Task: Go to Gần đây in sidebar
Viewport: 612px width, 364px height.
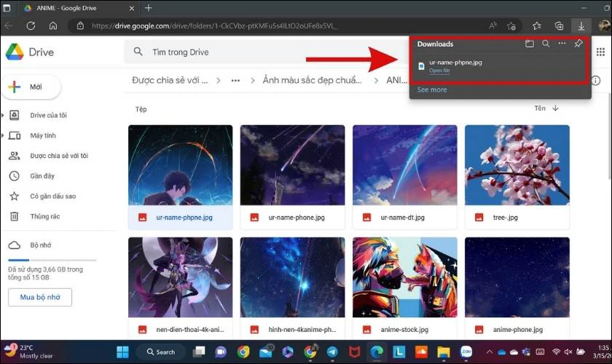Action: pyautogui.click(x=42, y=176)
